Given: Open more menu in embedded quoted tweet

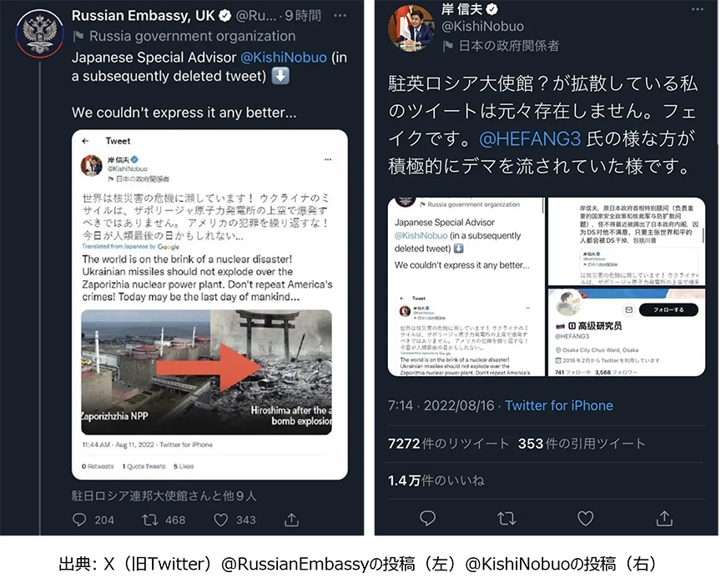Looking at the screenshot, I should coord(328,159).
